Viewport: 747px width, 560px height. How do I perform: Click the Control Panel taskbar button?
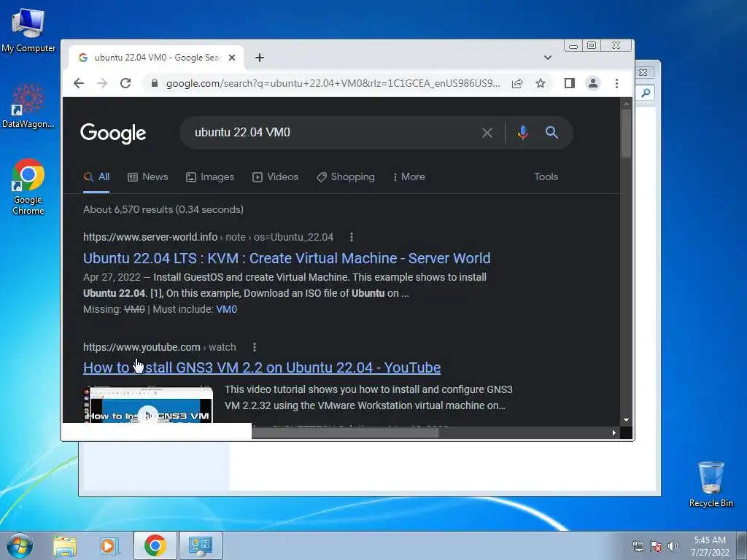pos(200,545)
